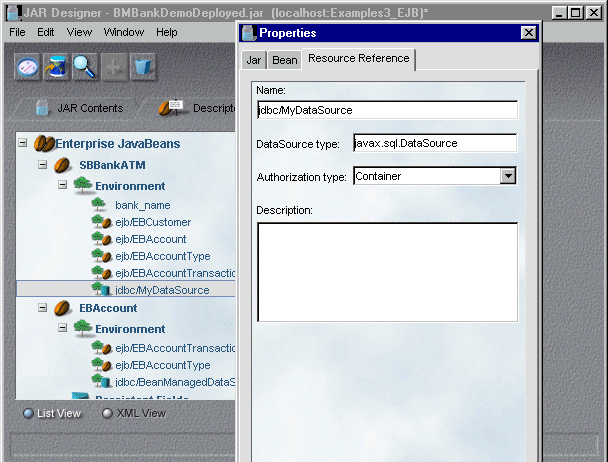
Task: Select the Resource Reference tab
Action: (359, 59)
